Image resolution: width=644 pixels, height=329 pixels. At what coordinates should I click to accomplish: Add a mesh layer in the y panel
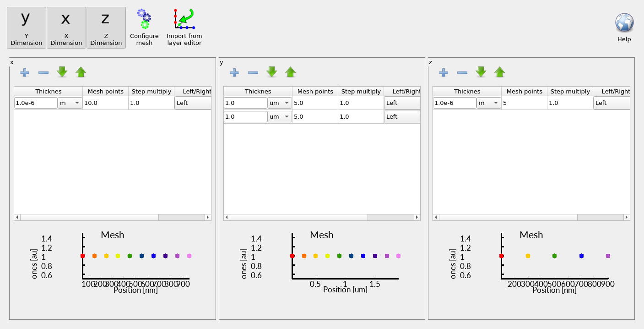234,72
